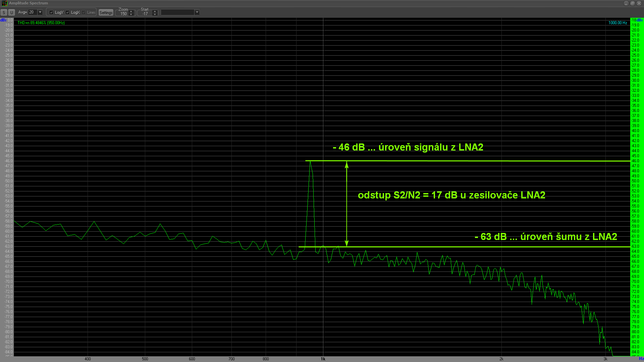
Task: Toggle the LogX checkbox
Action: tap(67, 12)
